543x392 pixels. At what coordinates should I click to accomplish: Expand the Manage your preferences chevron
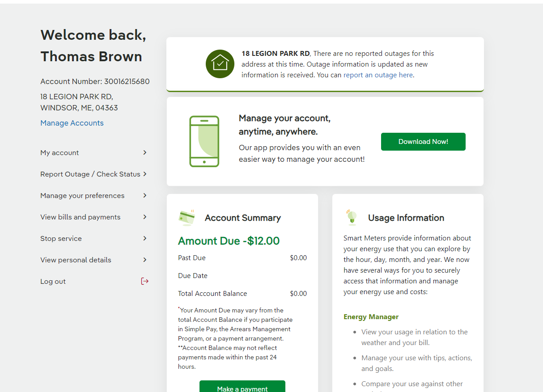[x=145, y=195]
